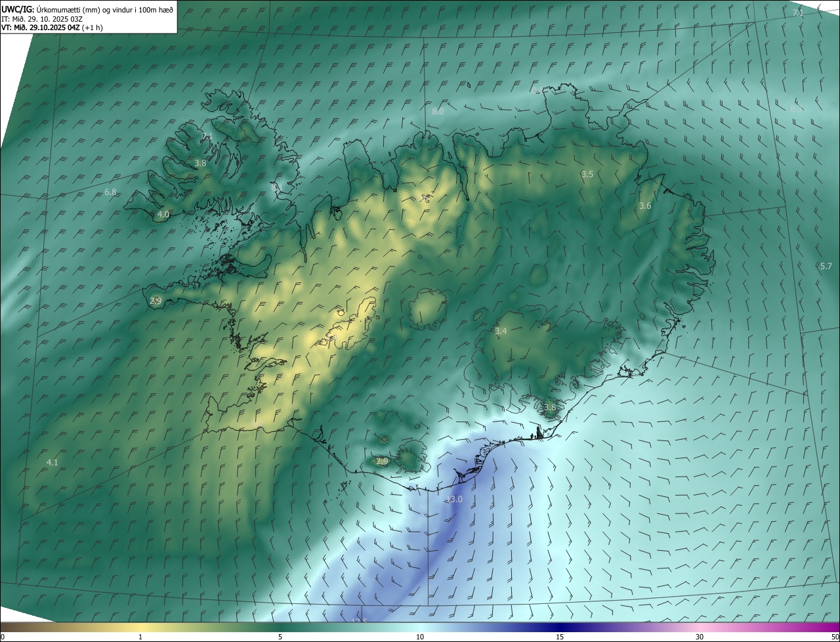This screenshot has width=840, height=642.
Task: Click the 3.4 value label on the glacier
Action: (x=501, y=332)
